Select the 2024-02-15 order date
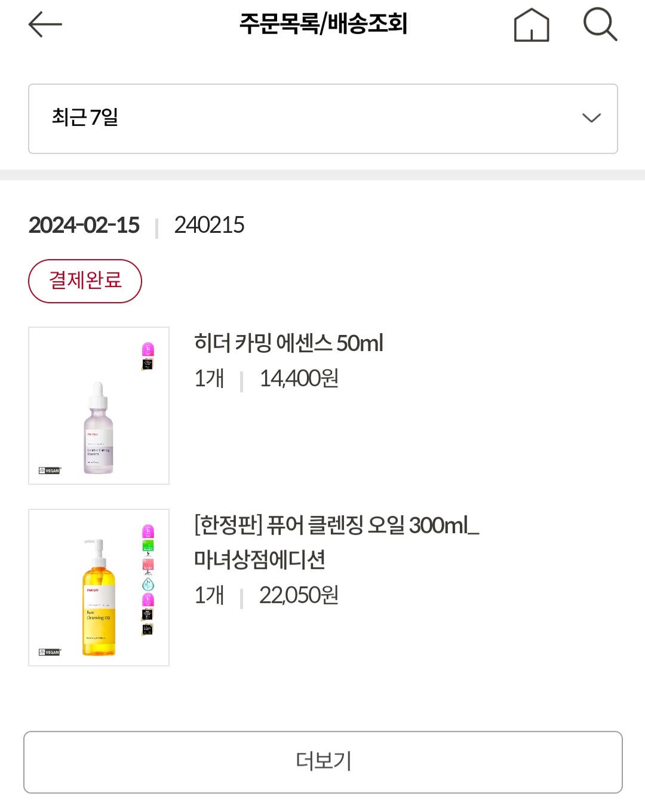This screenshot has height=812, width=645. [x=84, y=225]
